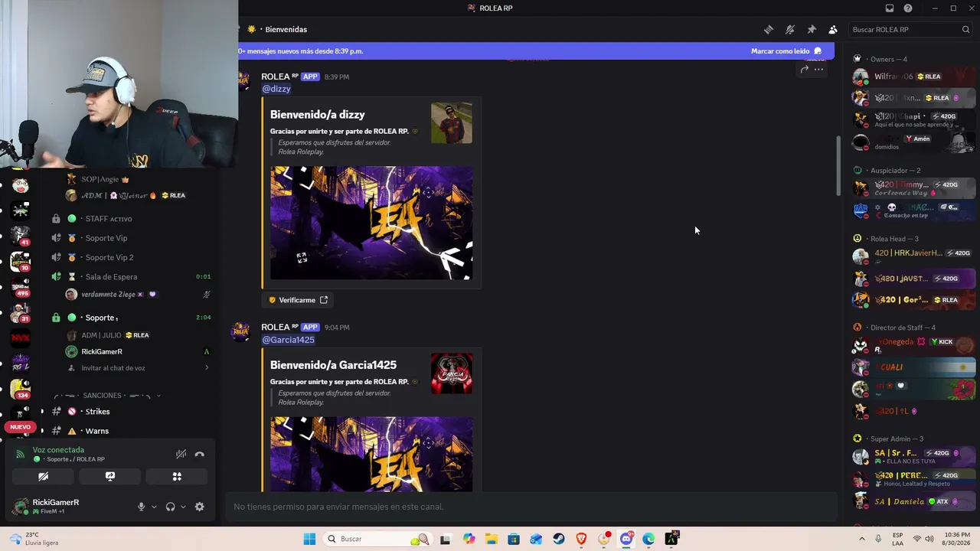The image size is (980, 551).
Task: Show pinned messages in Bienvenidas channel
Action: click(812, 30)
